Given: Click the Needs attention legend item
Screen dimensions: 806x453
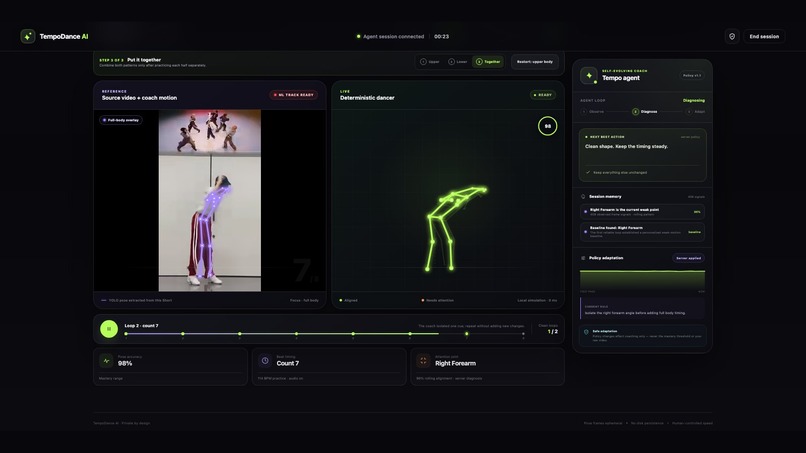Looking at the screenshot, I should point(437,300).
